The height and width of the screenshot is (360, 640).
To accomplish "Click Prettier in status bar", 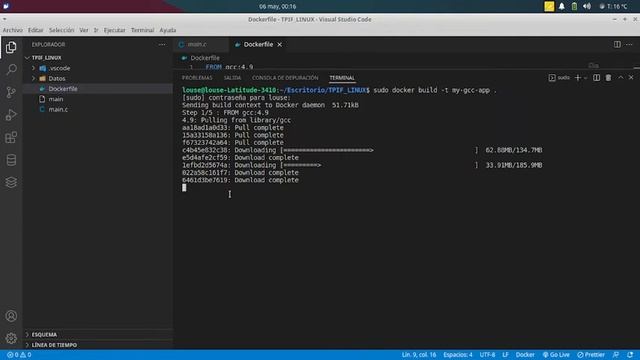I will (x=591, y=355).
